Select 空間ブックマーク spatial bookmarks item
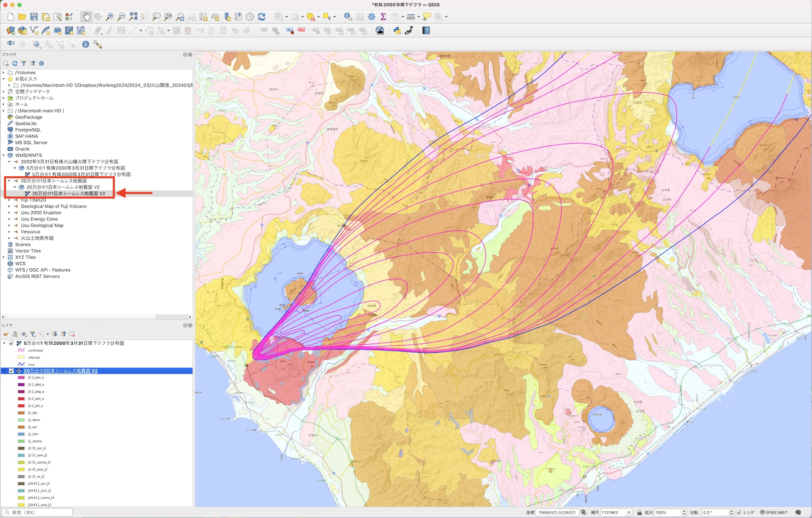The height and width of the screenshot is (518, 812). tap(32, 91)
